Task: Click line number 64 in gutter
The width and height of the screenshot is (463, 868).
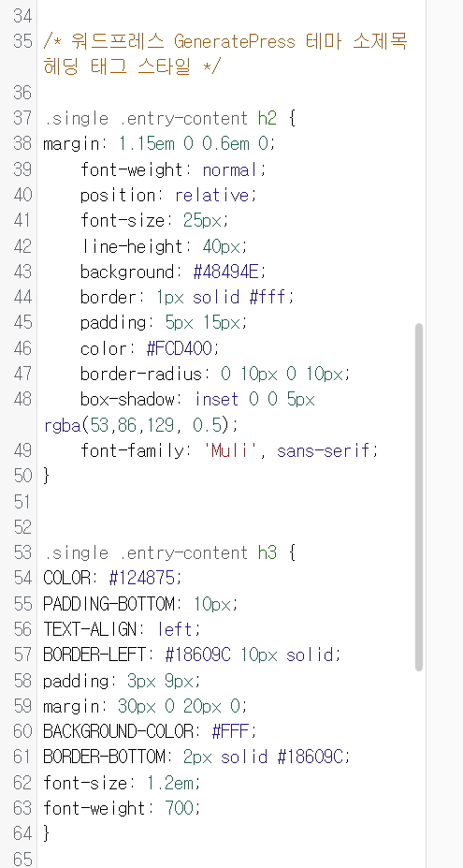Action: 22,833
